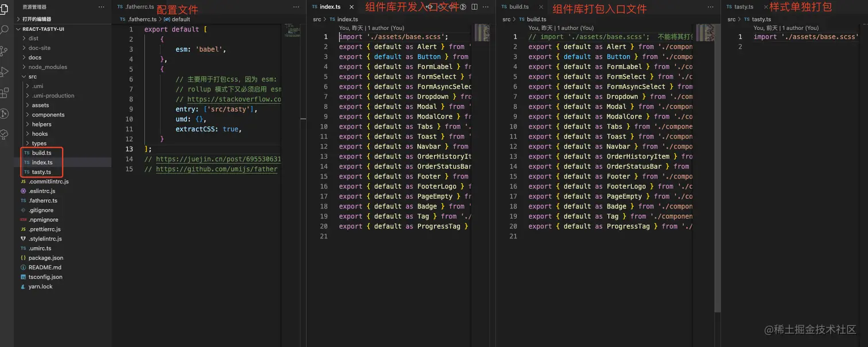Open .gitignore file
This screenshot has width=868, height=347.
pos(62,210)
